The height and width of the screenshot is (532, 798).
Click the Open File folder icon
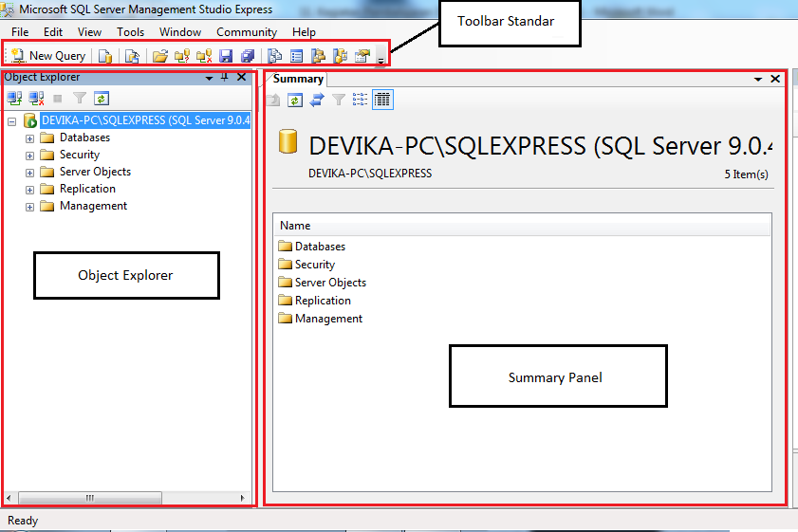159,56
